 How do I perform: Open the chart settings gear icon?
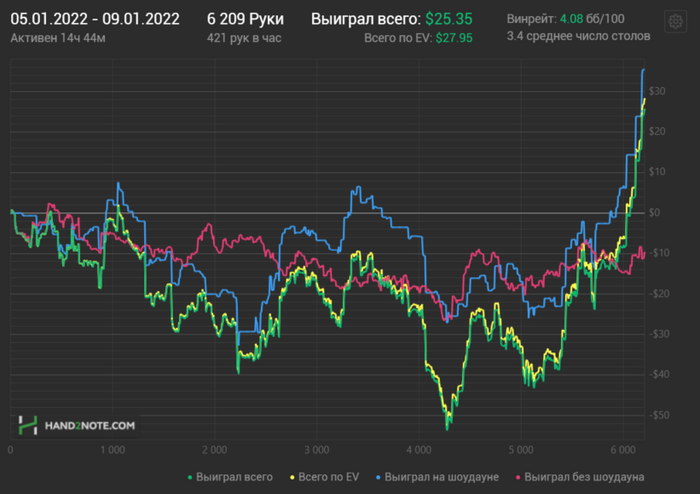point(675,21)
